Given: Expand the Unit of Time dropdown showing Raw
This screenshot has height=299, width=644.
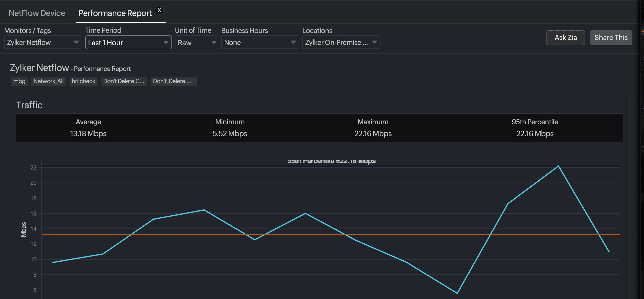Looking at the screenshot, I should [x=196, y=43].
